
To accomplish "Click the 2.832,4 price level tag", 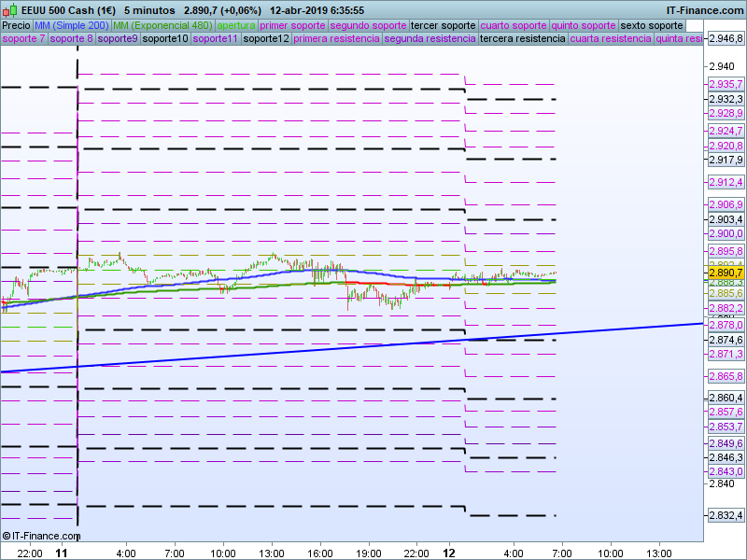I will (x=726, y=515).
